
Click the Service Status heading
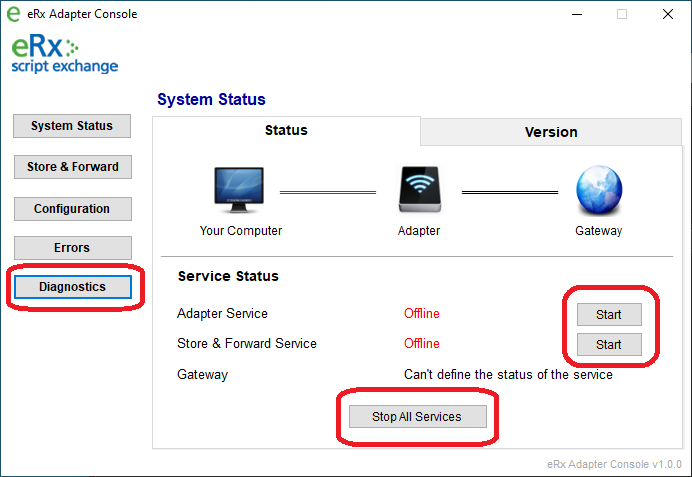click(228, 276)
